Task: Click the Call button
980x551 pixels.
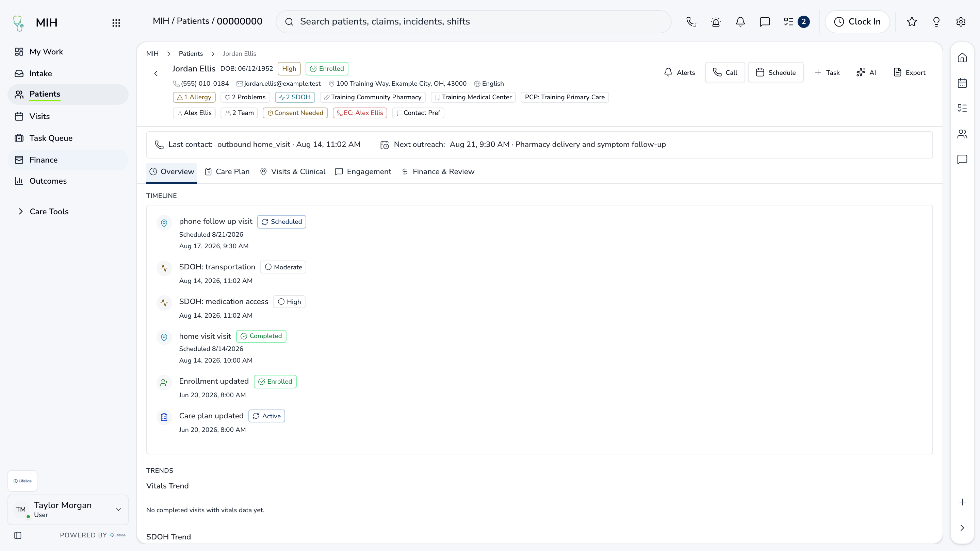Action: (x=725, y=72)
